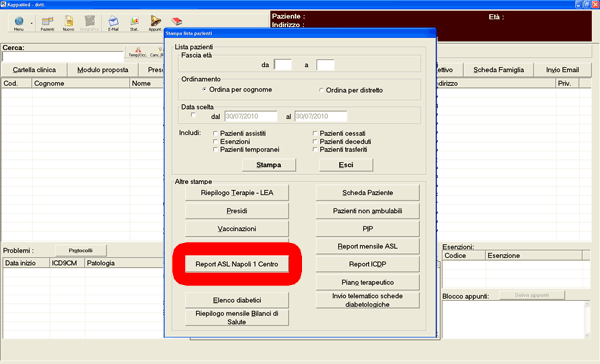
Task: Click the Presidi button
Action: tap(237, 211)
